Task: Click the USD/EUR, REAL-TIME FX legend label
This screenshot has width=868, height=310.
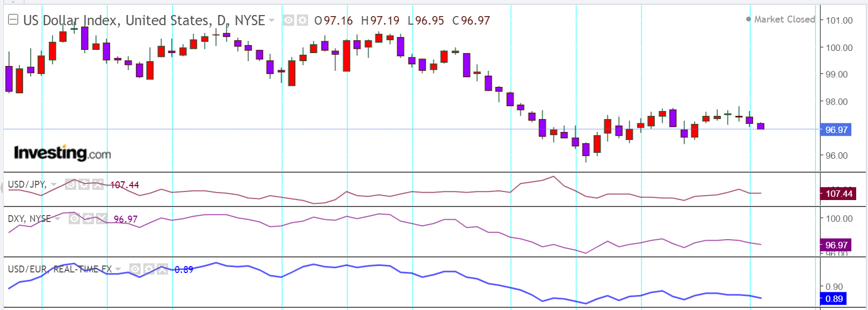Action: pos(60,269)
